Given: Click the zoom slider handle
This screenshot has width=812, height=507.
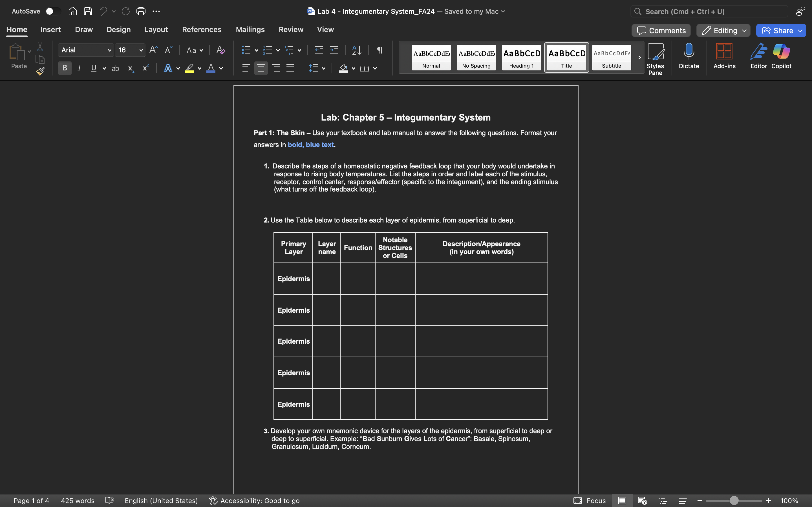Looking at the screenshot, I should 734,501.
